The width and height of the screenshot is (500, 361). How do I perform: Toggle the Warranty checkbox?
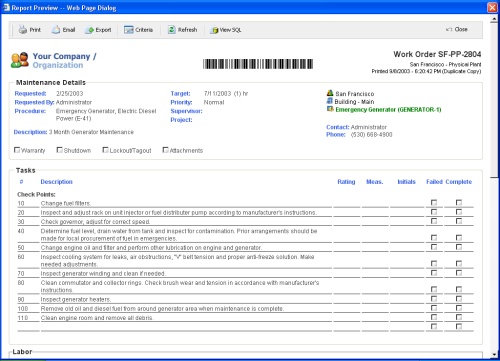pos(17,150)
